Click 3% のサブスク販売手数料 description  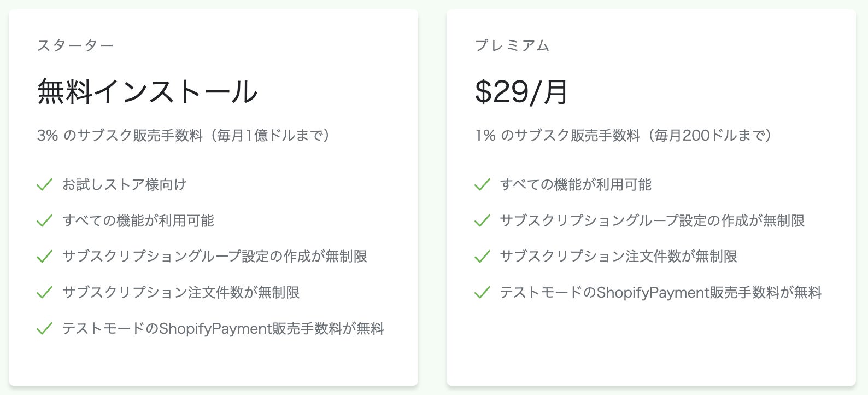[184, 135]
